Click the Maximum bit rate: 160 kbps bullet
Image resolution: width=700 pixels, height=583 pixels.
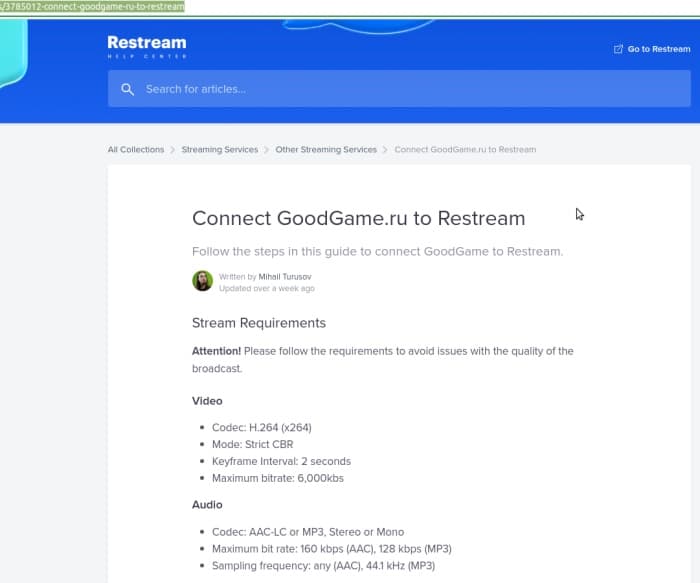(x=332, y=549)
